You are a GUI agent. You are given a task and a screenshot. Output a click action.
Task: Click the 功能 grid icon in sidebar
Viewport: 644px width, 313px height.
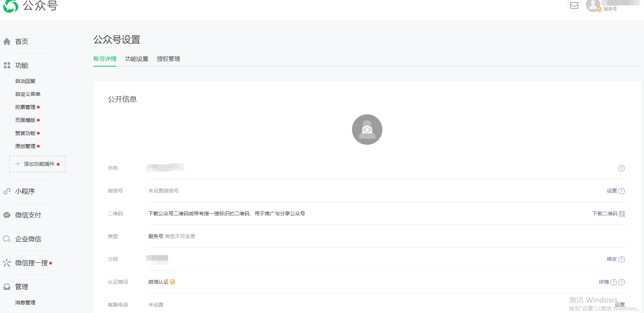pyautogui.click(x=7, y=65)
